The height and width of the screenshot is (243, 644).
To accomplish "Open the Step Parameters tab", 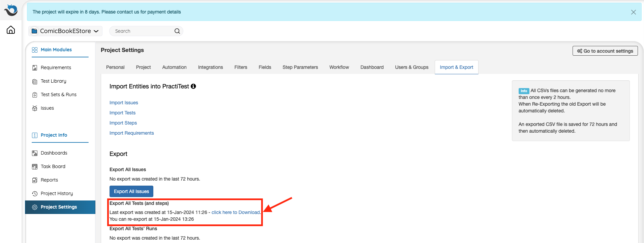I will [300, 67].
